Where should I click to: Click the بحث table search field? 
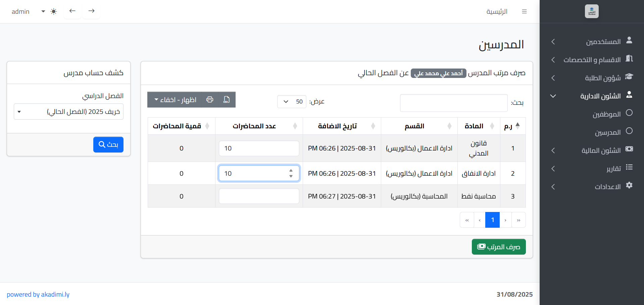point(453,103)
